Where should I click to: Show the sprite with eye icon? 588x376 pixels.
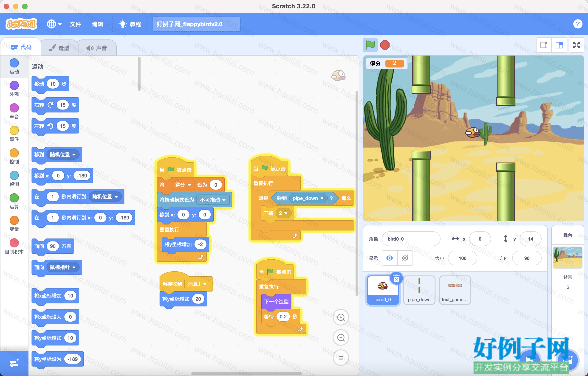(389, 258)
